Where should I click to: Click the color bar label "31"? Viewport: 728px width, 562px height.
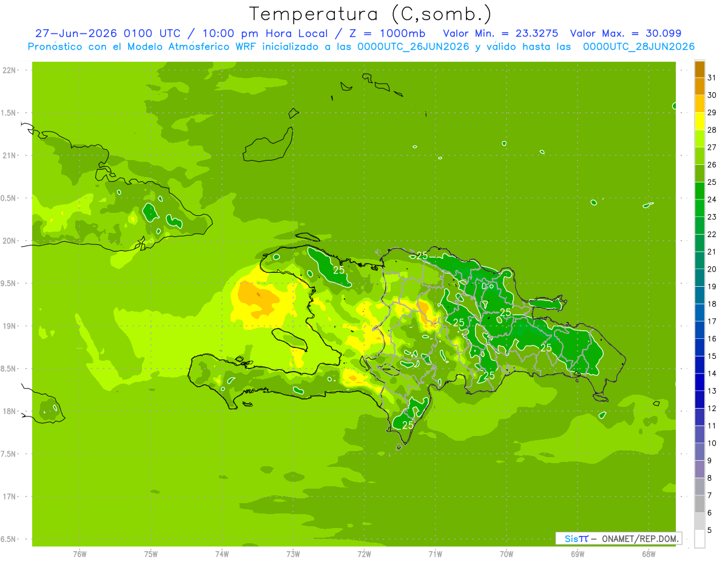(x=712, y=78)
